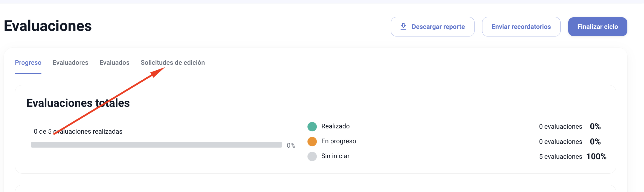
Task: Click the Finalizar ciclo button
Action: click(598, 27)
